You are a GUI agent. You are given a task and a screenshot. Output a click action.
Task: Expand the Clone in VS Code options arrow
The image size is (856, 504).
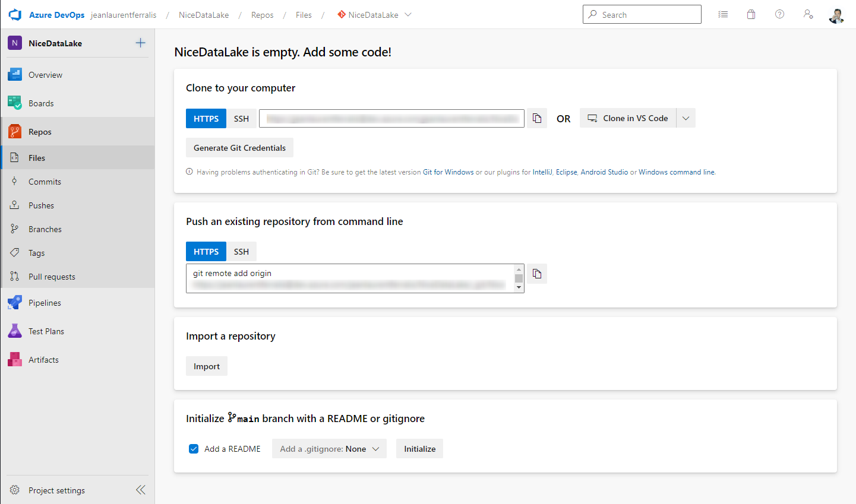(x=686, y=118)
